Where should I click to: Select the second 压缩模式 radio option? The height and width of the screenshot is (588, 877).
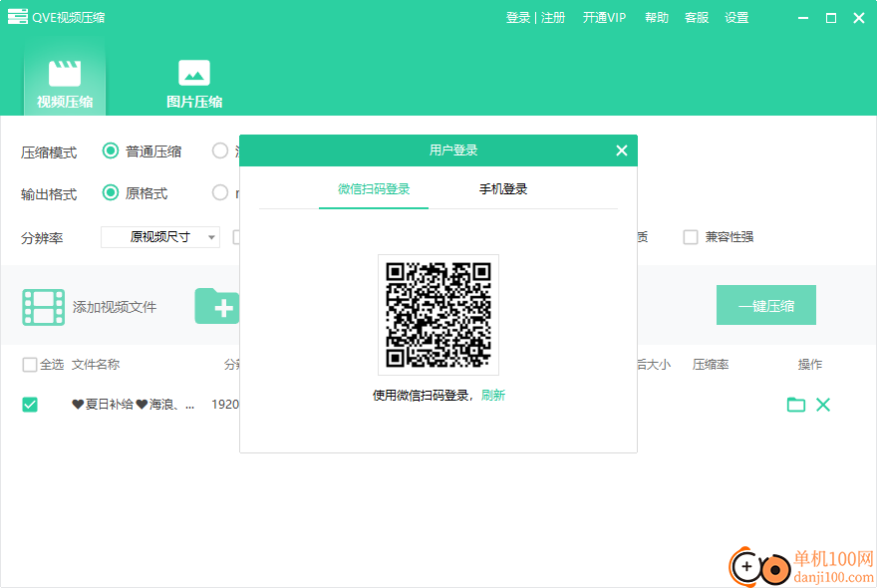(220, 151)
